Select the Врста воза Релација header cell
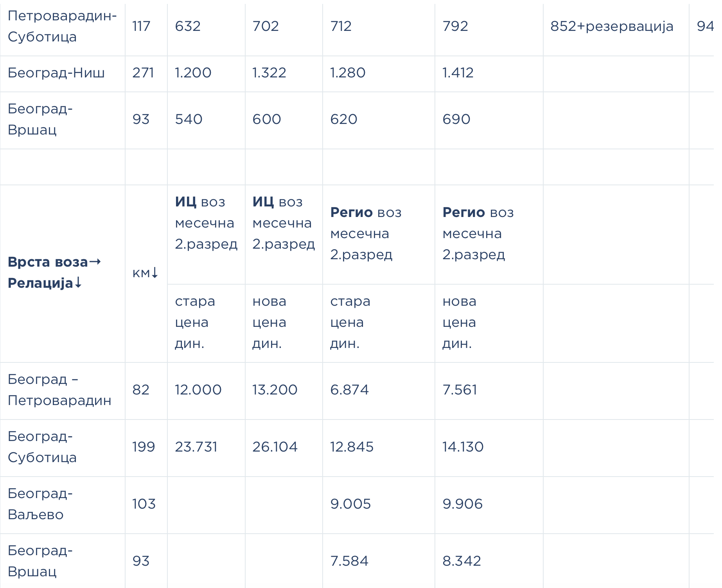Image resolution: width=722 pixels, height=588 pixels. 63,273
